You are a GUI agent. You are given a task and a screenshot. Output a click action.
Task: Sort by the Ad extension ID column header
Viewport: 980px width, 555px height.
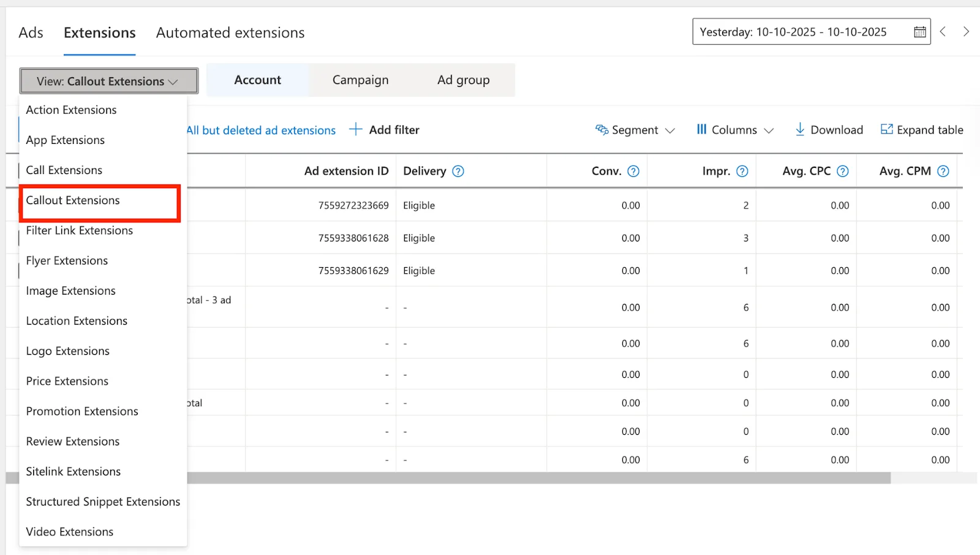[346, 171]
